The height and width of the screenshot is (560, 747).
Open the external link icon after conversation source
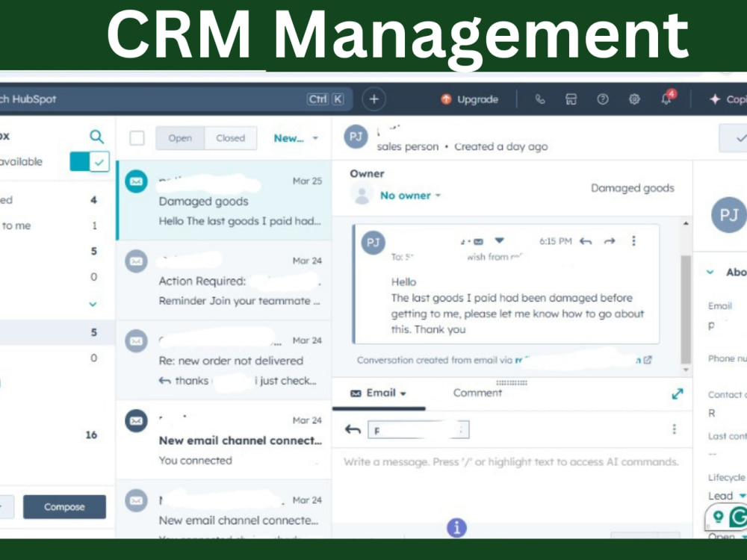pyautogui.click(x=648, y=360)
